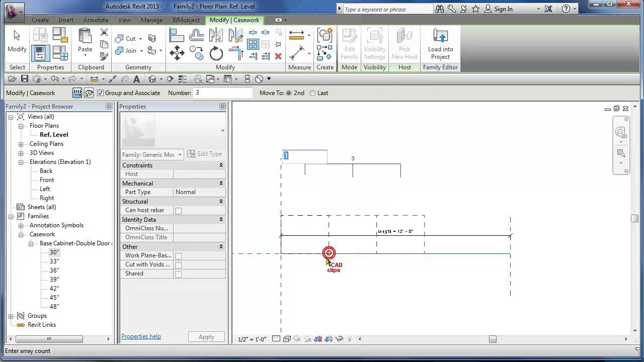Screen dimensions: 644x362
Task: Choose Mirror - Draw Axis tool
Action: 235,35
